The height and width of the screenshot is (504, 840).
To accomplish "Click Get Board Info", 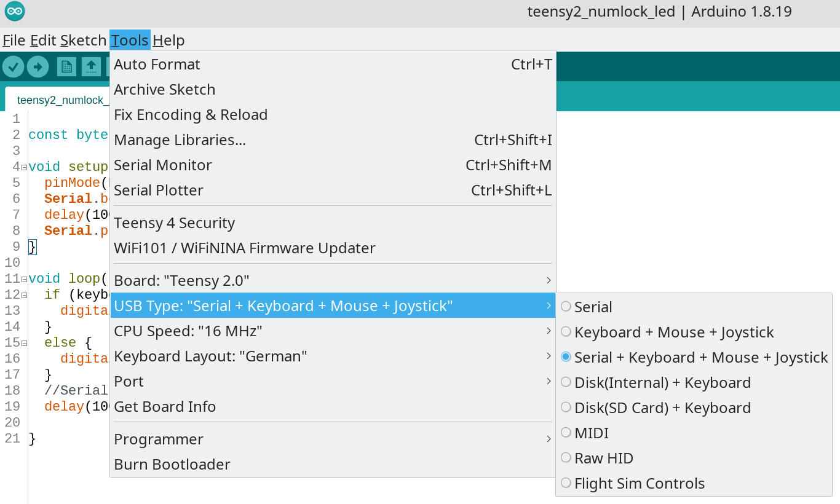I will [333, 406].
